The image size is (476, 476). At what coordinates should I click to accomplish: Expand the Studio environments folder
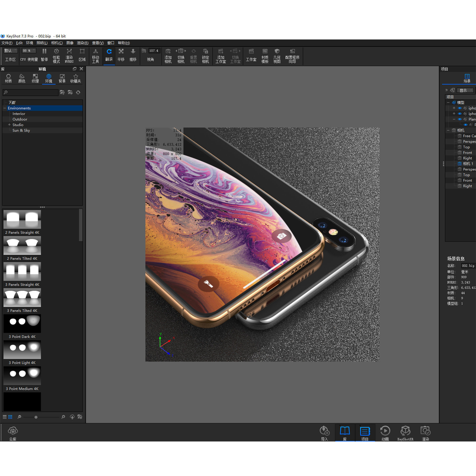click(9, 125)
